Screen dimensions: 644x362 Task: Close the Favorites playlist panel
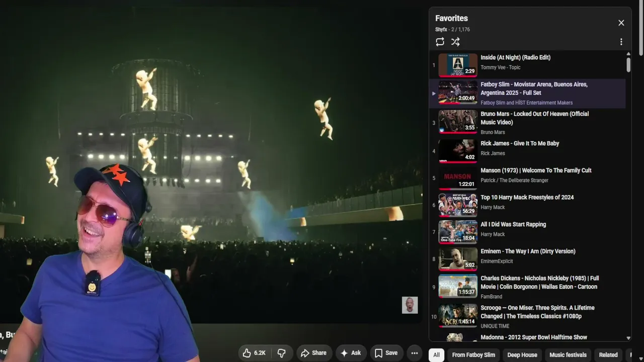(x=621, y=23)
